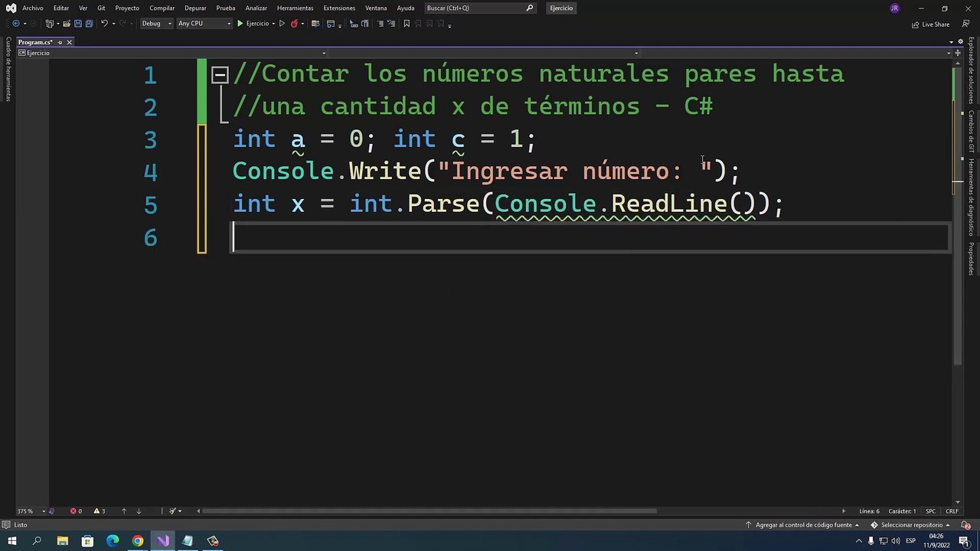Click the Windows Start button
Screen dimensions: 980x551
pos(11,541)
